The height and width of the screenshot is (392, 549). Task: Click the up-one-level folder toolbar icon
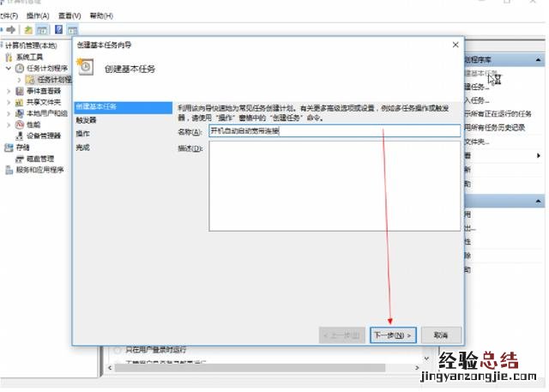click(x=28, y=30)
